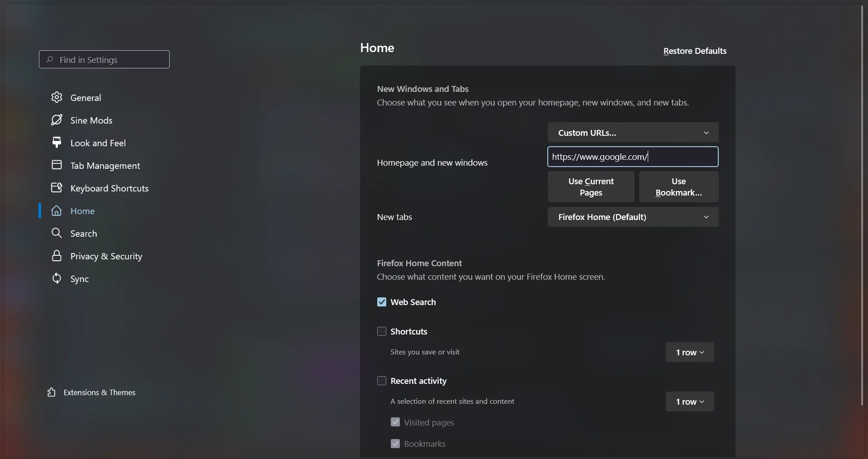
Task: Click the Privacy & Security lock icon
Action: (x=57, y=256)
